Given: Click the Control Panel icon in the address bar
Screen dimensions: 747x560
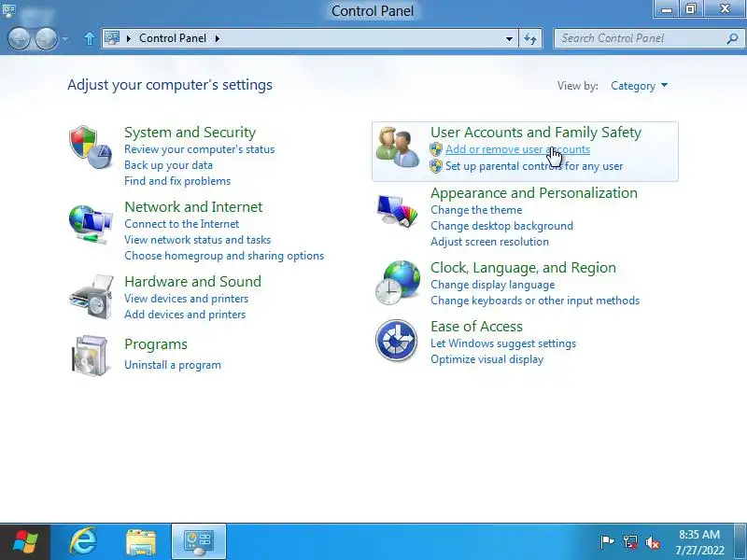Looking at the screenshot, I should pos(112,37).
